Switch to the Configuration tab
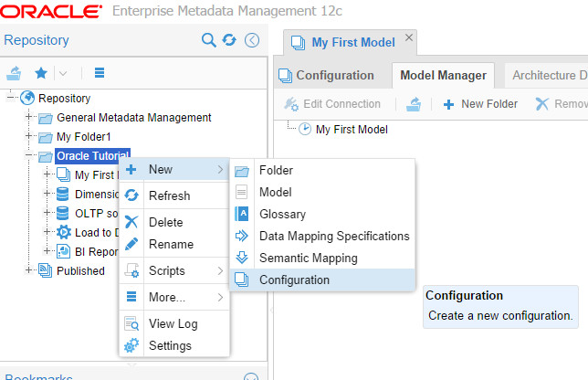588x380 pixels. coord(326,76)
